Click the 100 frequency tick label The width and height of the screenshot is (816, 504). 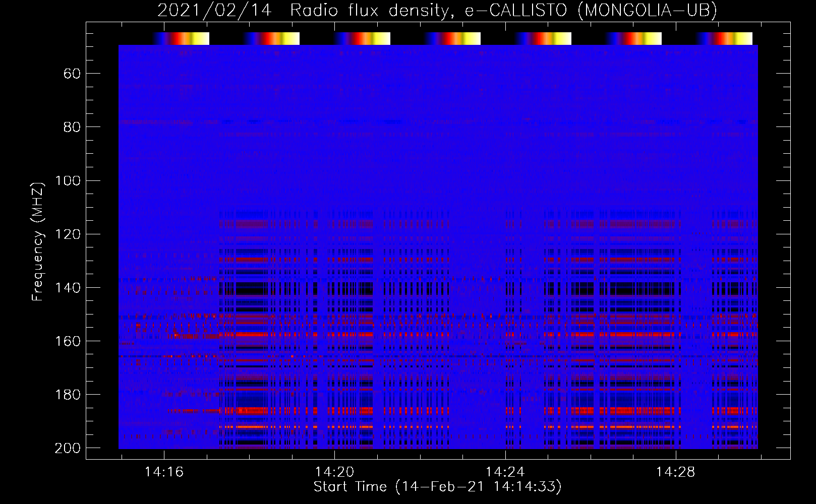68,181
